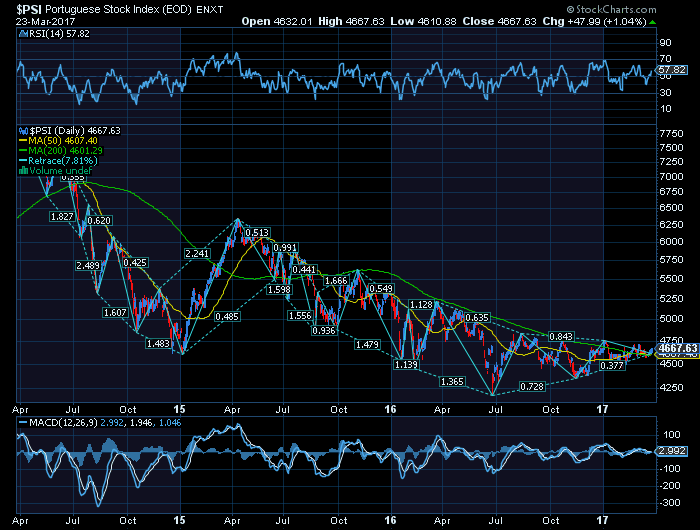
Task: Click the StockCharts.com copyright link
Action: 648,7
